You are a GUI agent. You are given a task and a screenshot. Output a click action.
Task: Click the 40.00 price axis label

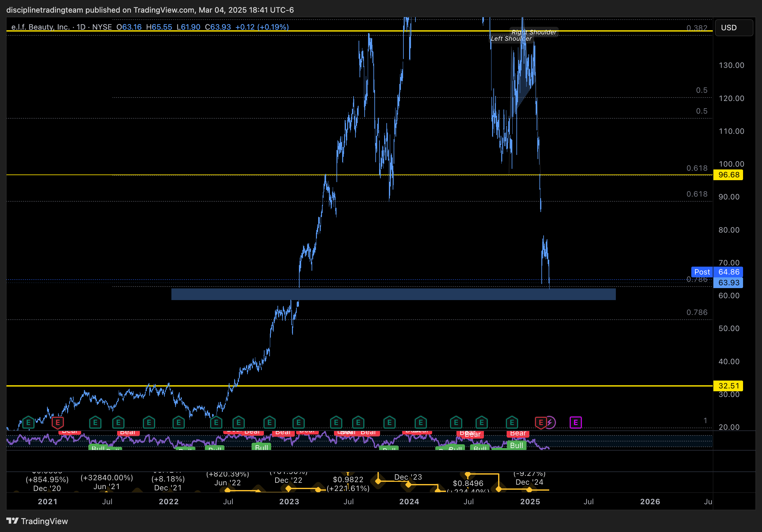(x=729, y=362)
